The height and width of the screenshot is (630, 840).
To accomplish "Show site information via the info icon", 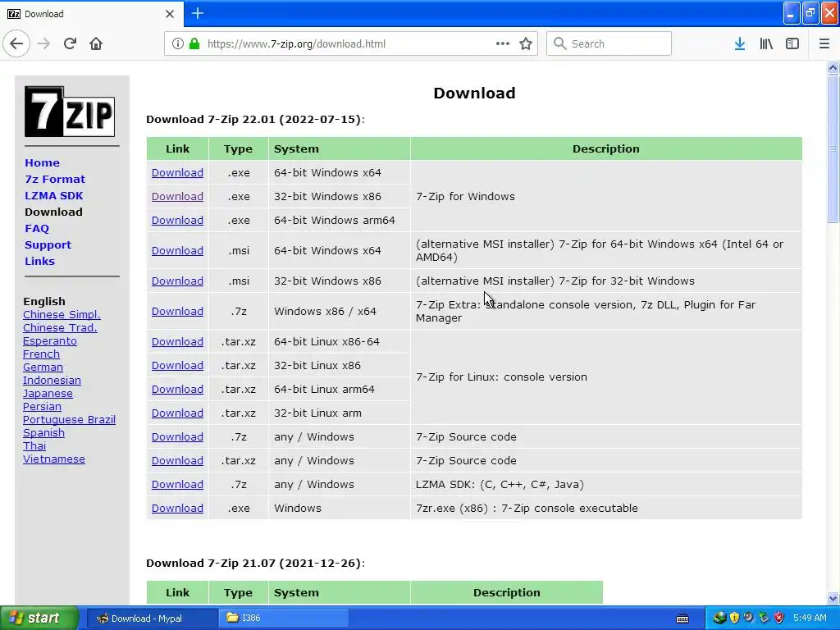I will [178, 43].
